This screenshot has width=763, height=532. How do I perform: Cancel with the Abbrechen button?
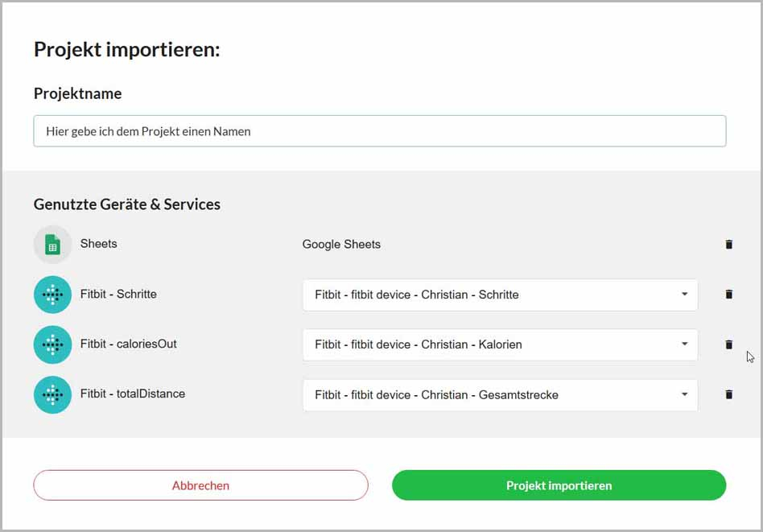(200, 485)
